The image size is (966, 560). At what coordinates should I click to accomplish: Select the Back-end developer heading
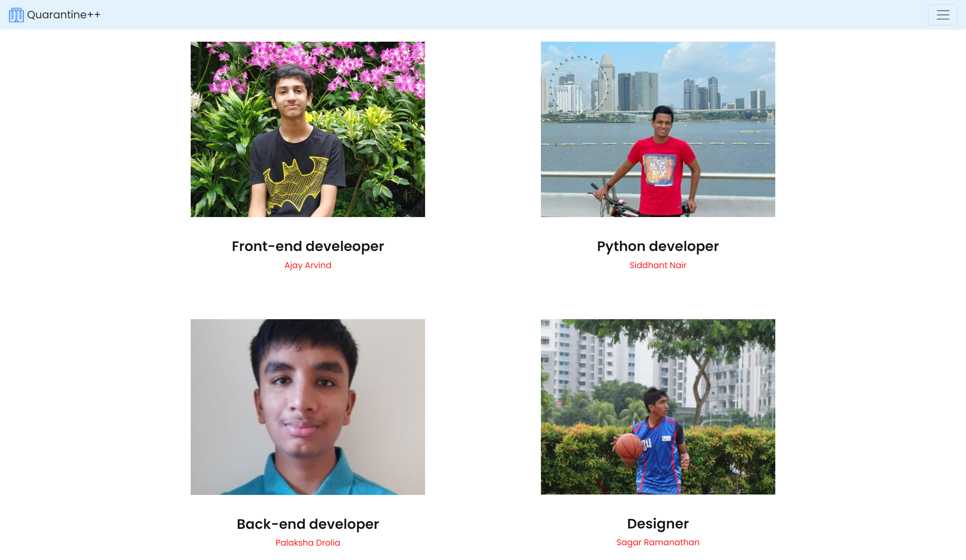click(x=308, y=524)
